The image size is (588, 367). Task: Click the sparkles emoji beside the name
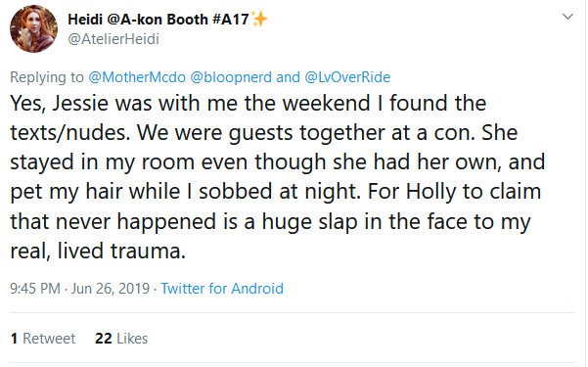[x=259, y=19]
